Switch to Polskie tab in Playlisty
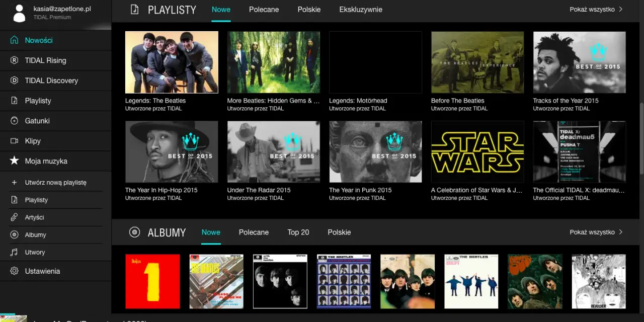 coord(309,10)
